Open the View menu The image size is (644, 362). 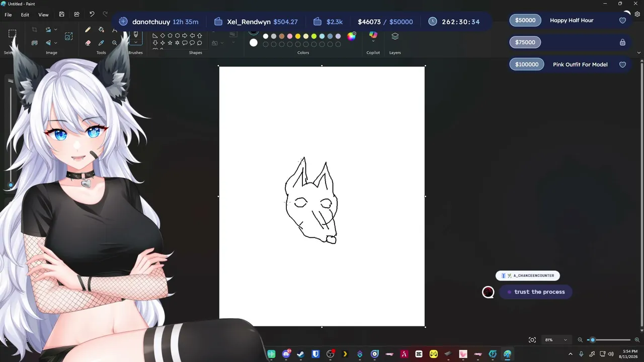tap(44, 15)
